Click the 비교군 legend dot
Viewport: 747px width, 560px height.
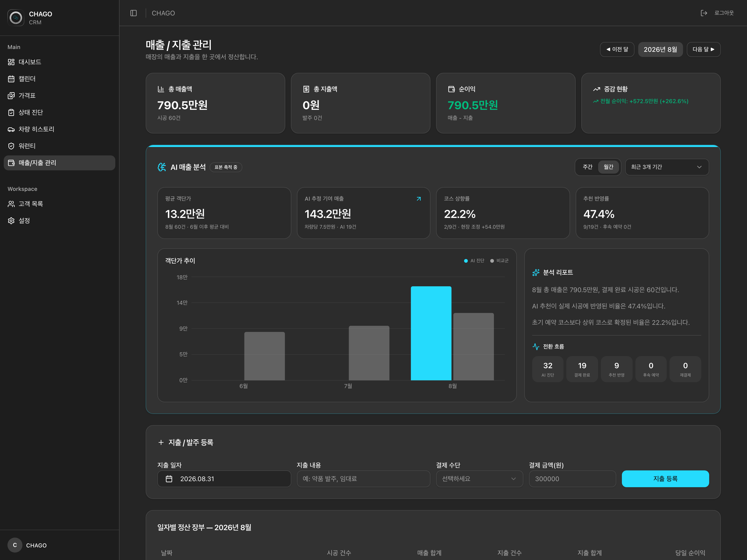492,261
